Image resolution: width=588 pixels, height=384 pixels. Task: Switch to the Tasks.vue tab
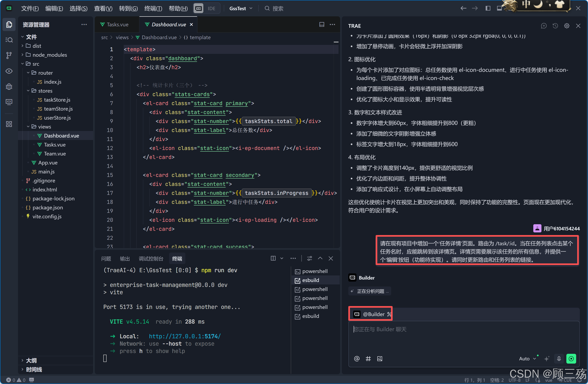click(x=117, y=24)
